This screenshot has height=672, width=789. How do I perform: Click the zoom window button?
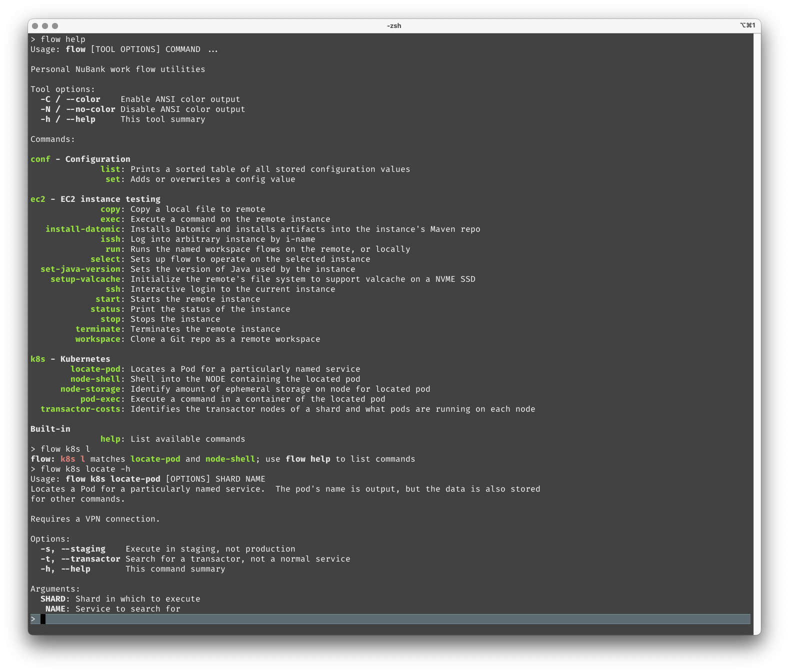coord(55,26)
